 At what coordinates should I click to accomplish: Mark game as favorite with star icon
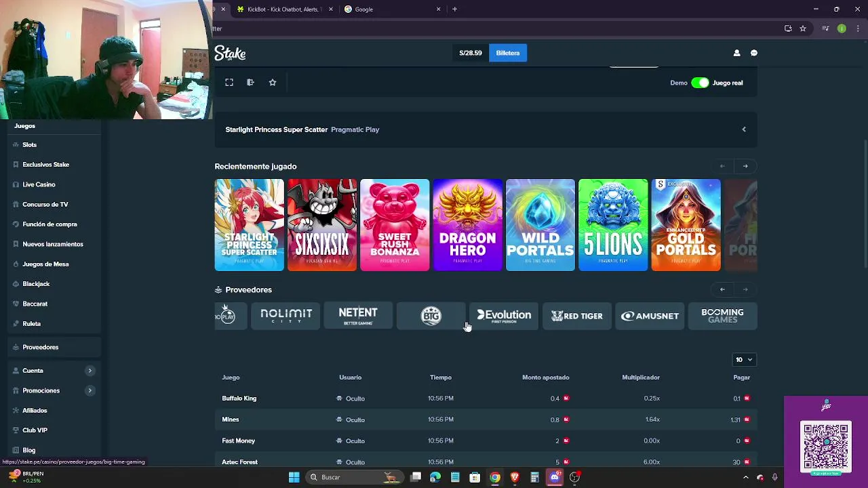click(273, 83)
